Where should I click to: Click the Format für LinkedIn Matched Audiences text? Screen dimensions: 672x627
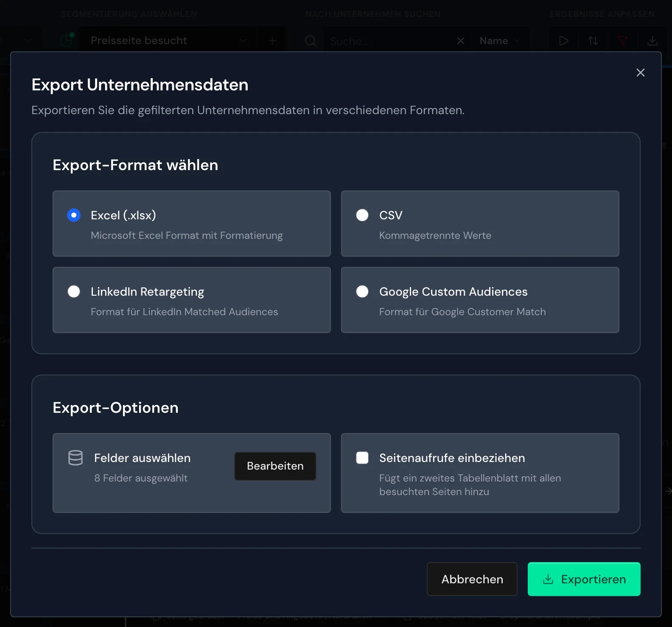185,312
